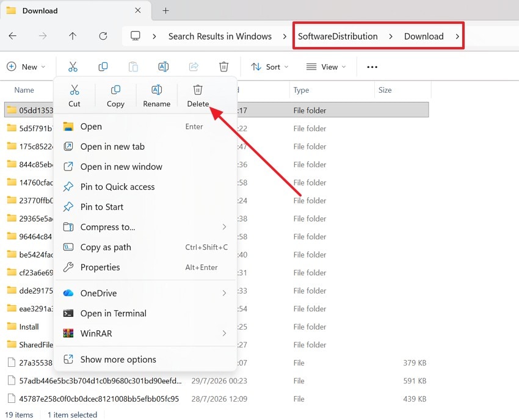Screen dimensions: 519x420
Task: Expand chevron after the monitor icon
Action: (x=154, y=37)
